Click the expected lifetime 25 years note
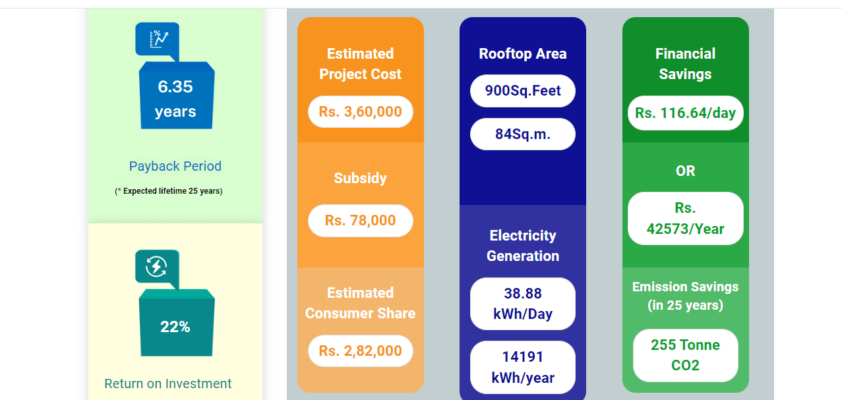842x400 pixels. (x=168, y=190)
